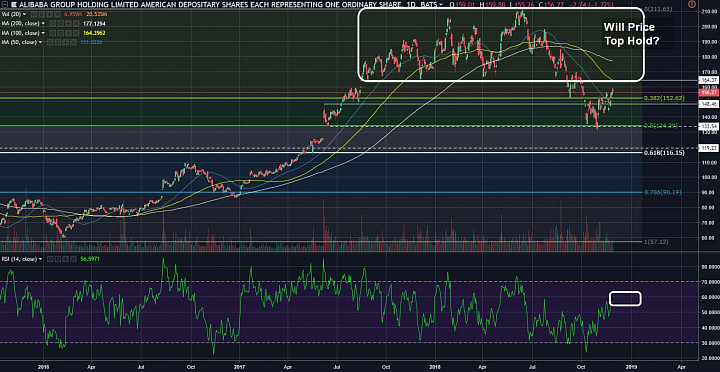This screenshot has width=720, height=372.
Task: Open the dropdown arrow after BATS in title
Action: pos(441,4)
